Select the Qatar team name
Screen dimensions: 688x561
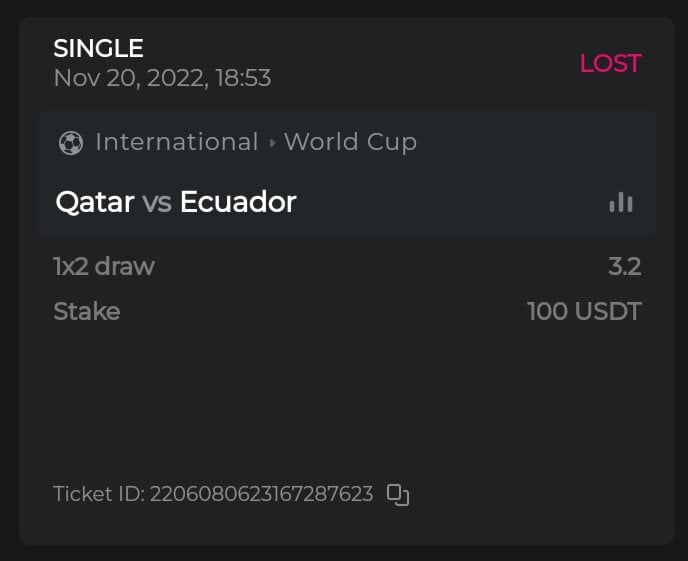pos(95,202)
